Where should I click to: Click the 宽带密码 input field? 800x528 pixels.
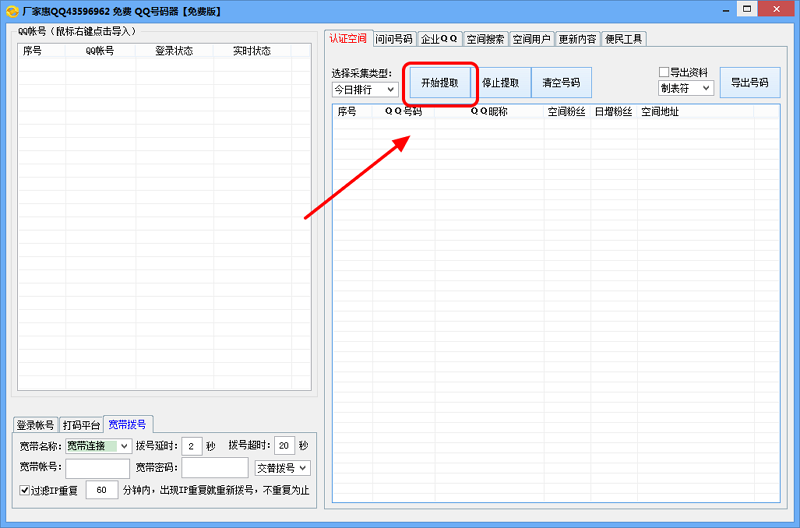[215, 468]
